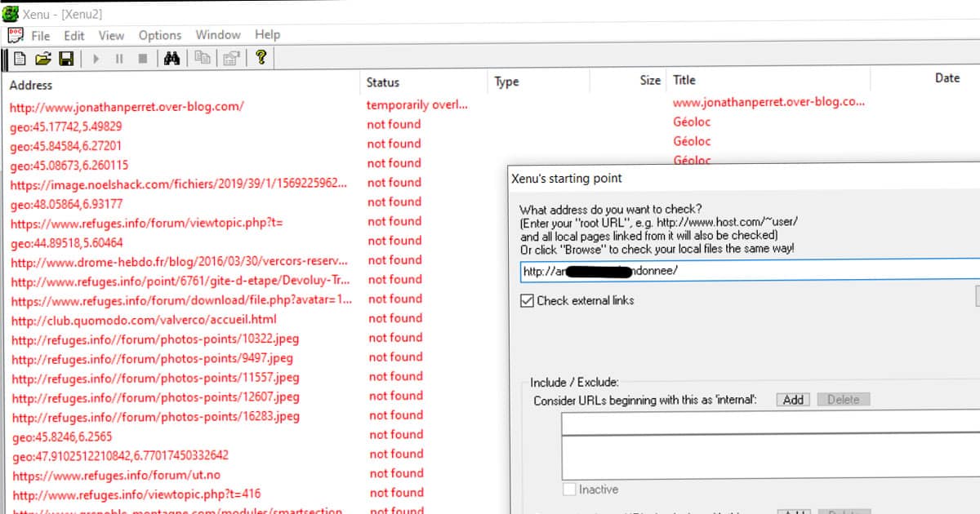
Task: Select the refuges.info viewtopic.php?t=416 row
Action: click(x=137, y=494)
